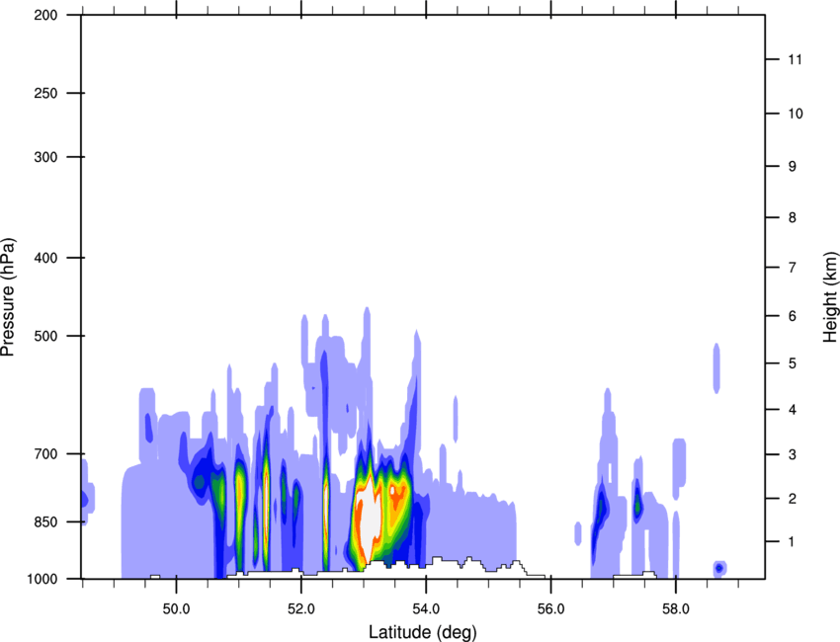Click the 54.0 latitude tick label
840x642 pixels.
pyautogui.click(x=426, y=609)
